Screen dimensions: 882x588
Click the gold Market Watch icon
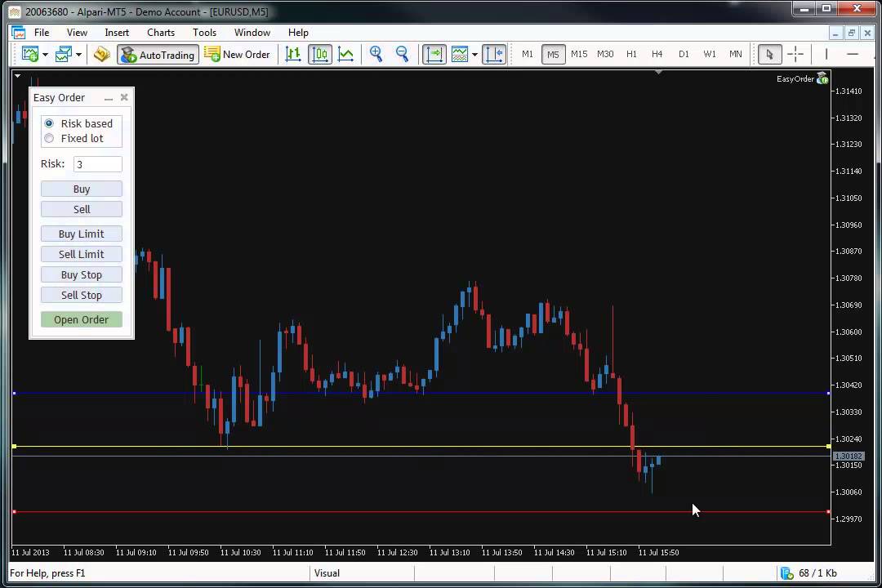click(102, 55)
